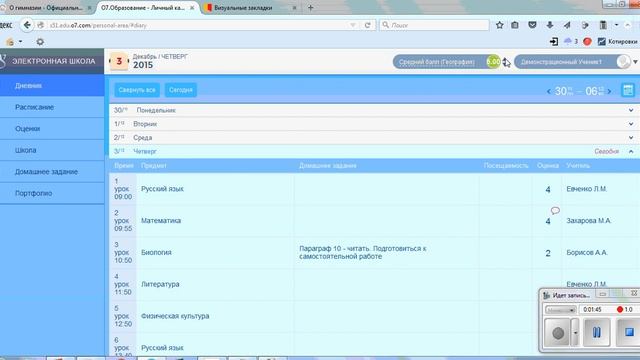Open the arrow beside the record button
The width and height of the screenshot is (640, 360).
575,333
